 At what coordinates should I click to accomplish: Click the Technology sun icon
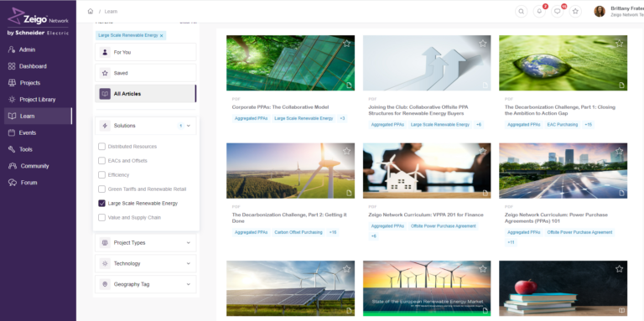coord(105,263)
